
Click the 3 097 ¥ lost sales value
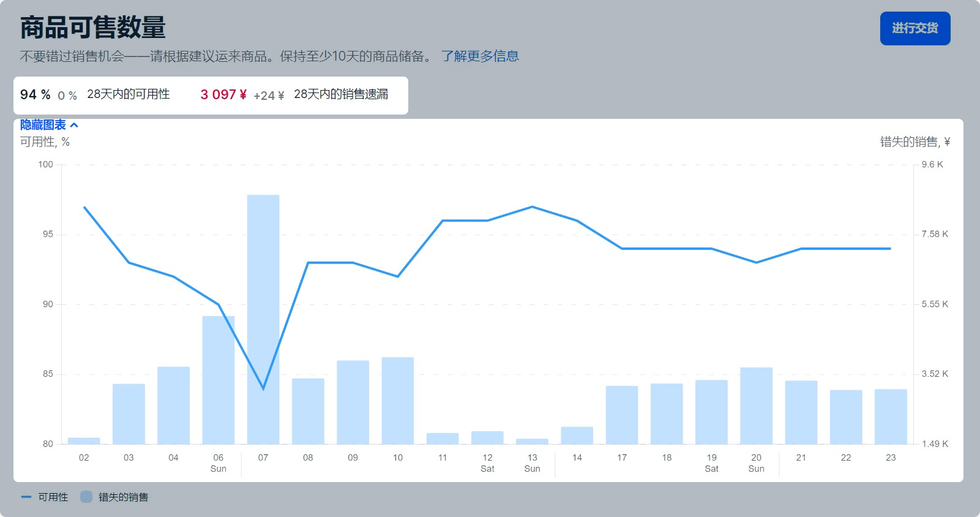point(223,95)
